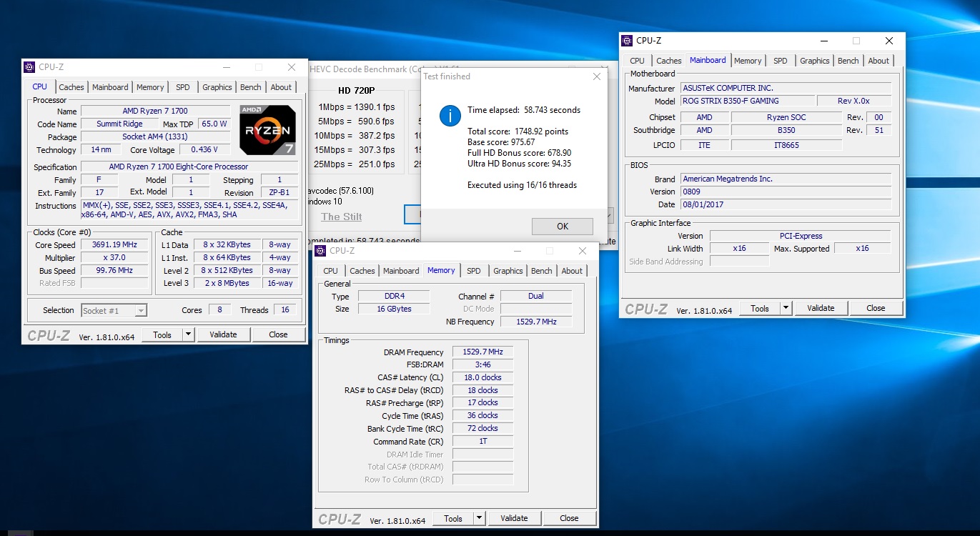The width and height of the screenshot is (980, 536).
Task: Select SPD tab in left CPU-Z window
Action: click(x=183, y=87)
